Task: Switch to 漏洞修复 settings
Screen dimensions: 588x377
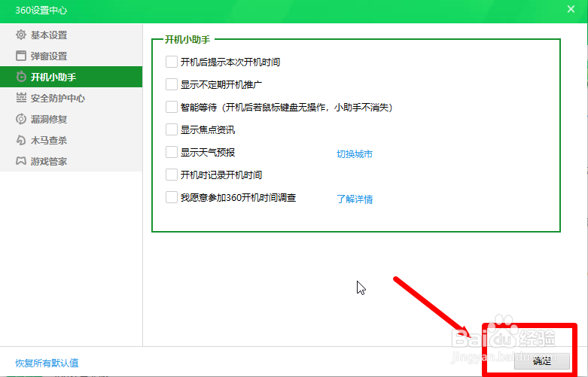Action: (x=72, y=119)
